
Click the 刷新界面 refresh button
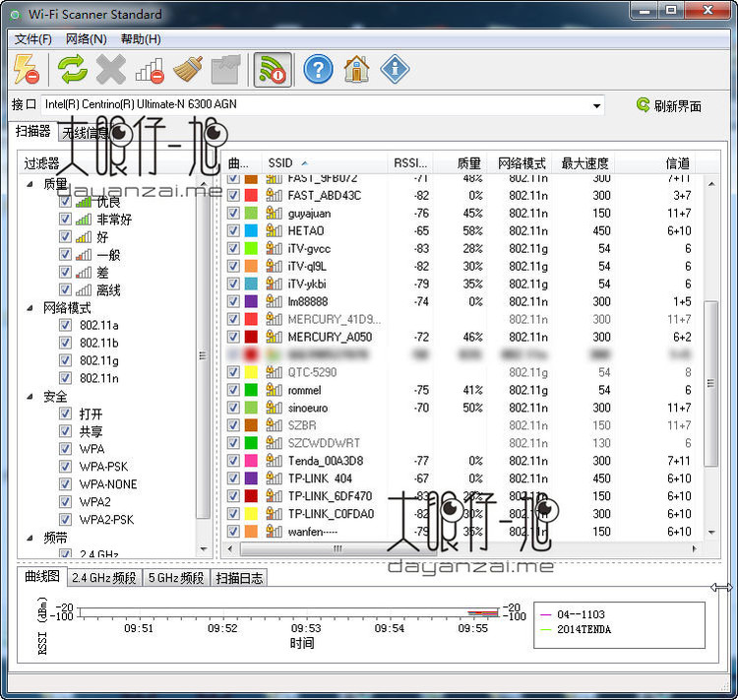coord(669,106)
